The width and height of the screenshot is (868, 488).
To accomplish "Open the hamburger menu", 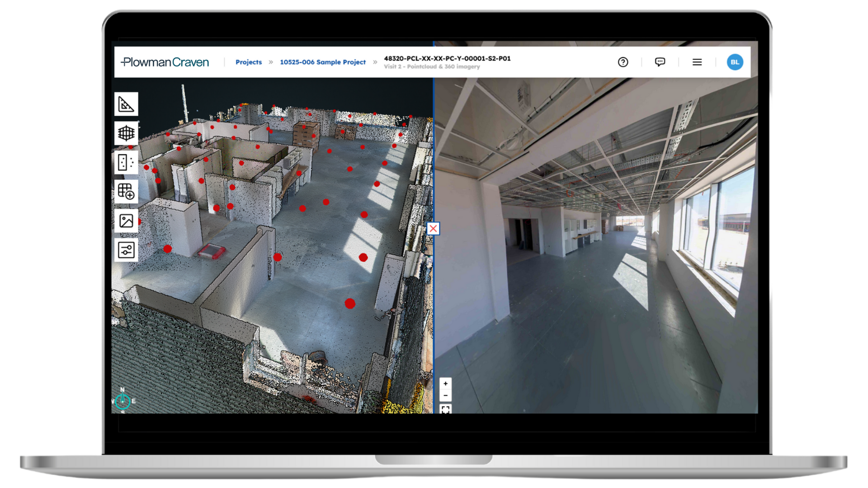I will tap(697, 62).
